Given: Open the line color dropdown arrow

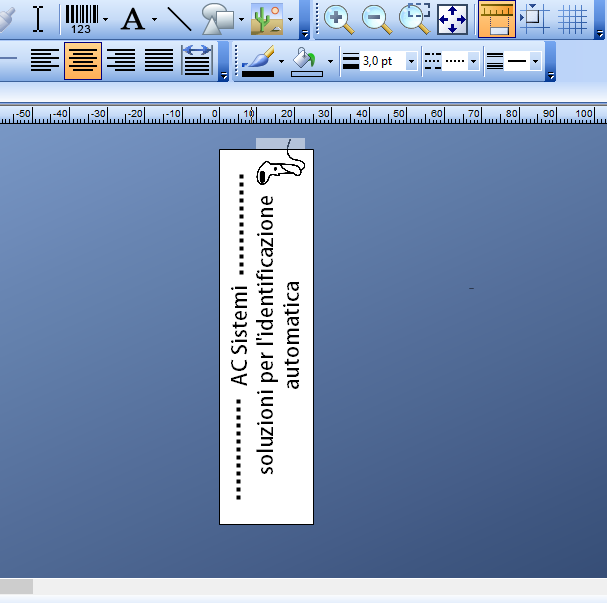Looking at the screenshot, I should (x=281, y=61).
